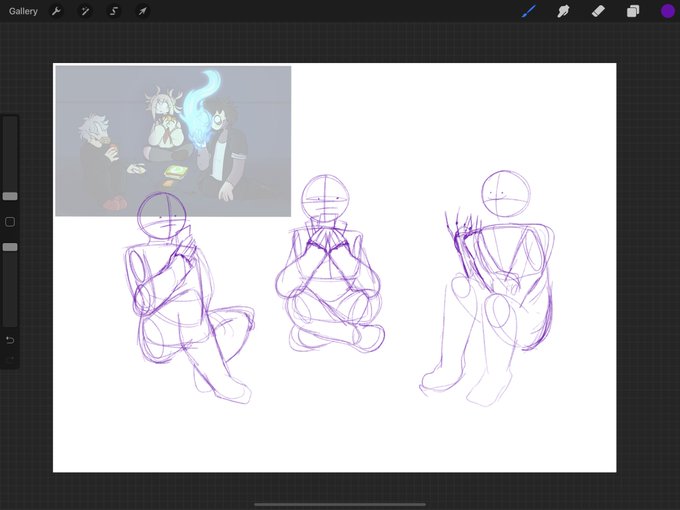This screenshot has height=510, width=680.
Task: Select the Selection tool
Action: (x=114, y=11)
